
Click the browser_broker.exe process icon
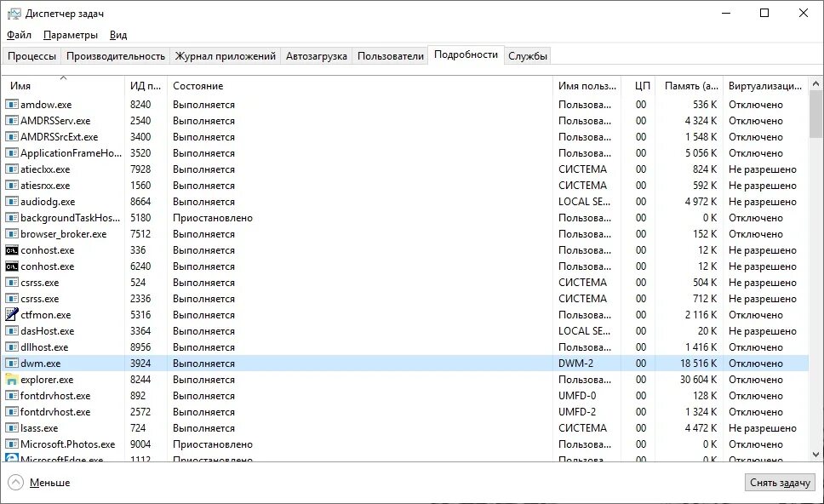click(12, 234)
